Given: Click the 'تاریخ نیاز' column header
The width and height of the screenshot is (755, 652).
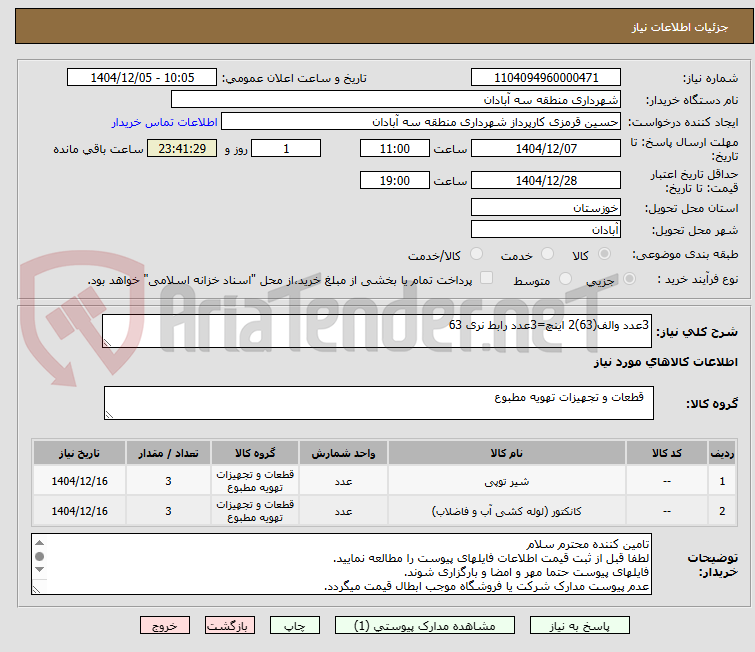Looking at the screenshot, I should (79, 453).
